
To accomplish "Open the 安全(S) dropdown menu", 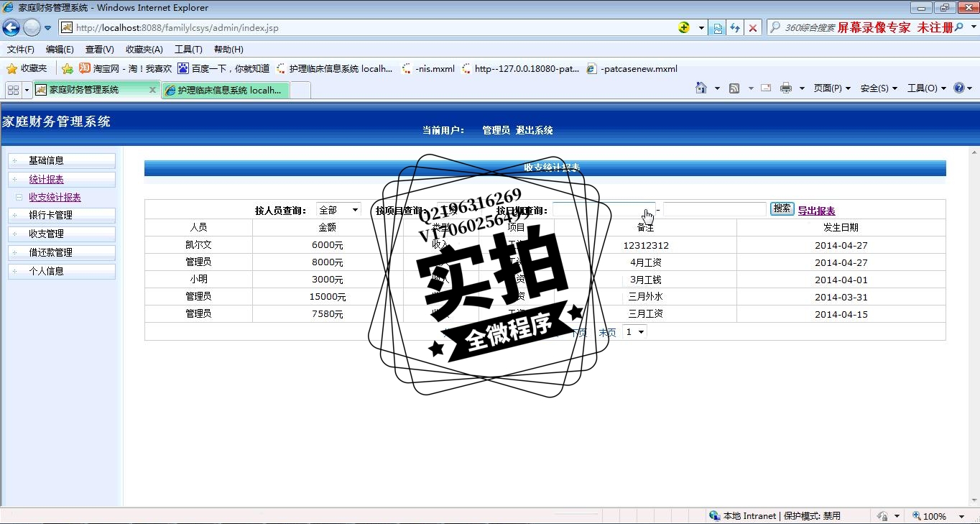I will coord(879,88).
